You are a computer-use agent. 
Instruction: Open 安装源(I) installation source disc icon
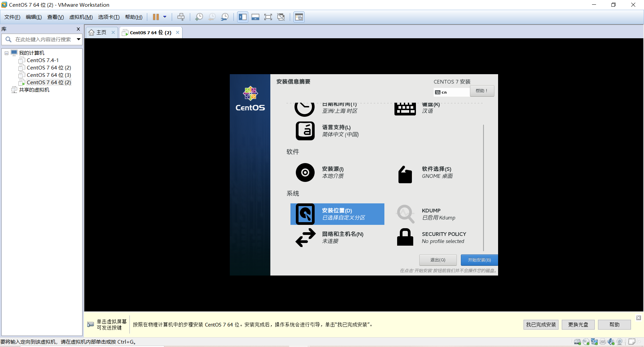(305, 172)
